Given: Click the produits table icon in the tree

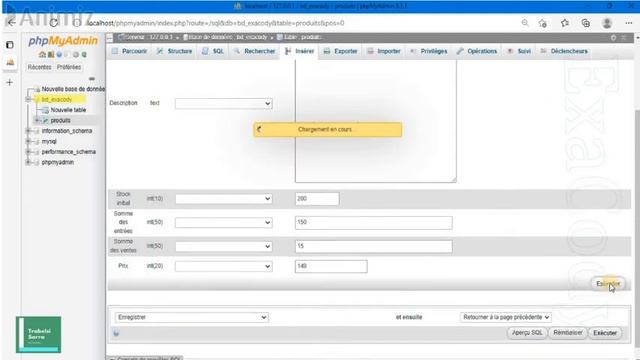Looking at the screenshot, I should (46, 120).
